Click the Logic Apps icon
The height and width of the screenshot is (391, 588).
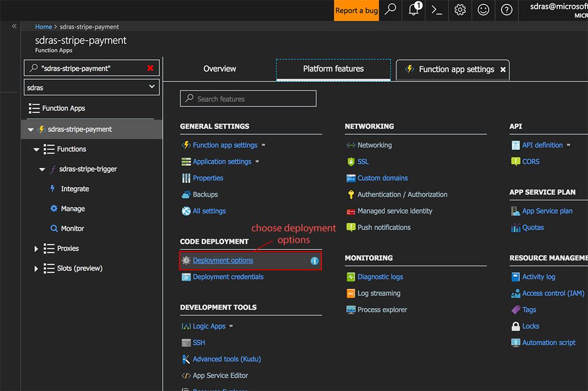click(x=186, y=326)
